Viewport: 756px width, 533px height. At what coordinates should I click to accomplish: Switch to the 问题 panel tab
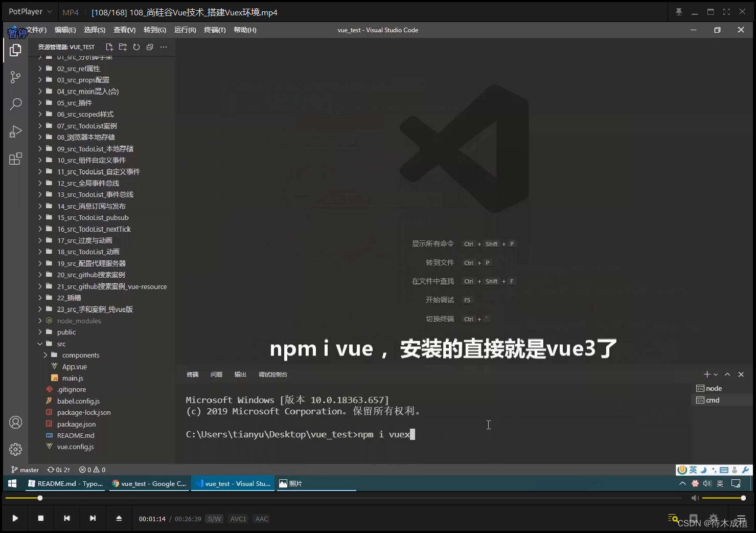(x=216, y=374)
